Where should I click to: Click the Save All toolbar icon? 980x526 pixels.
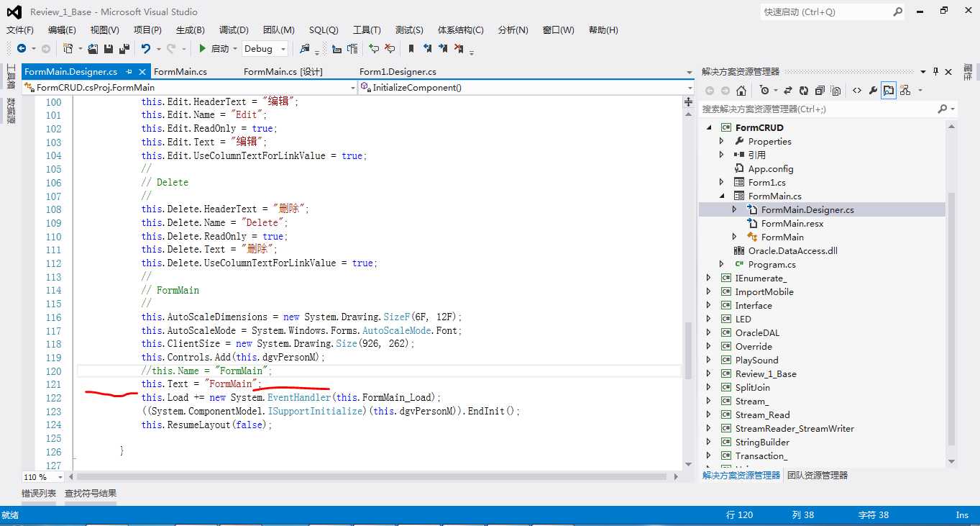(124, 48)
